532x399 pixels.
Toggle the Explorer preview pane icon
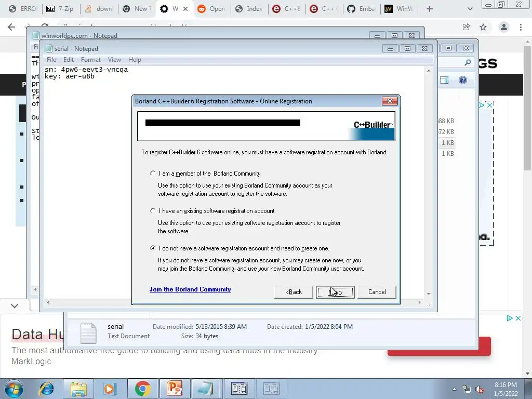click(x=444, y=80)
